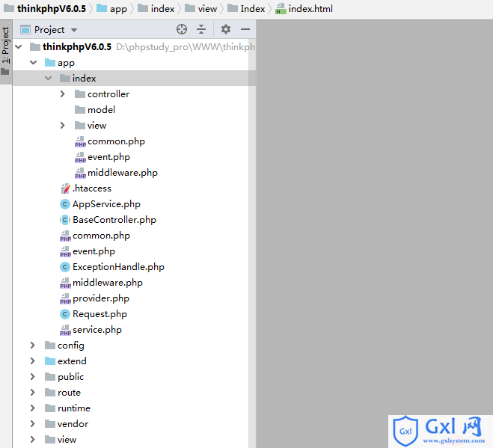Click the ExceptionHandle.php class icon
Viewport: 493px width, 448px height.
[65, 267]
